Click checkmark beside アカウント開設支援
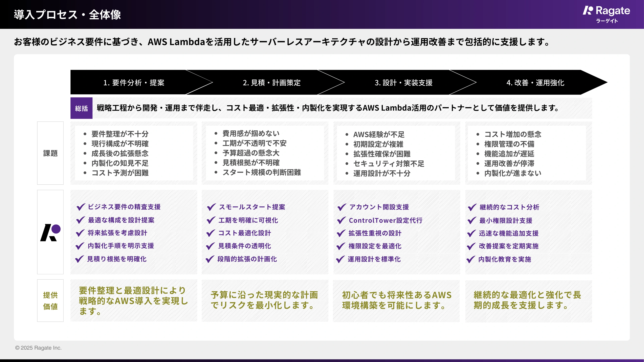Screen dimensions: 644x362 click(x=342, y=207)
